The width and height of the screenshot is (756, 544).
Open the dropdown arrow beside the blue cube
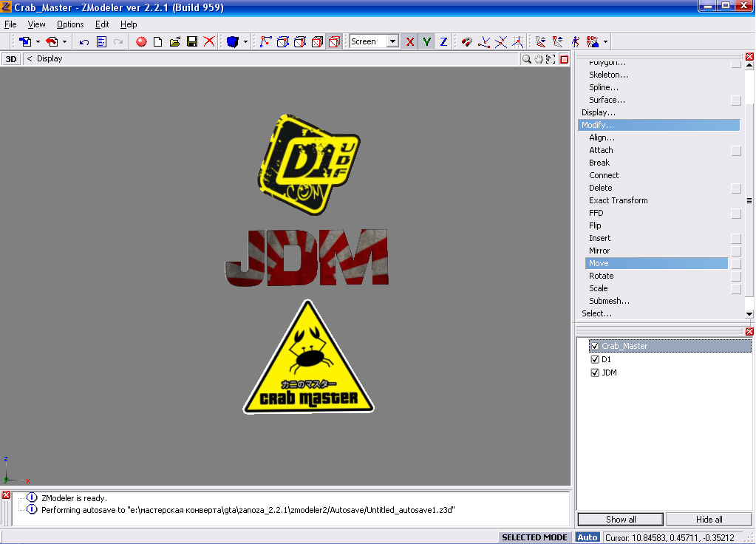245,42
